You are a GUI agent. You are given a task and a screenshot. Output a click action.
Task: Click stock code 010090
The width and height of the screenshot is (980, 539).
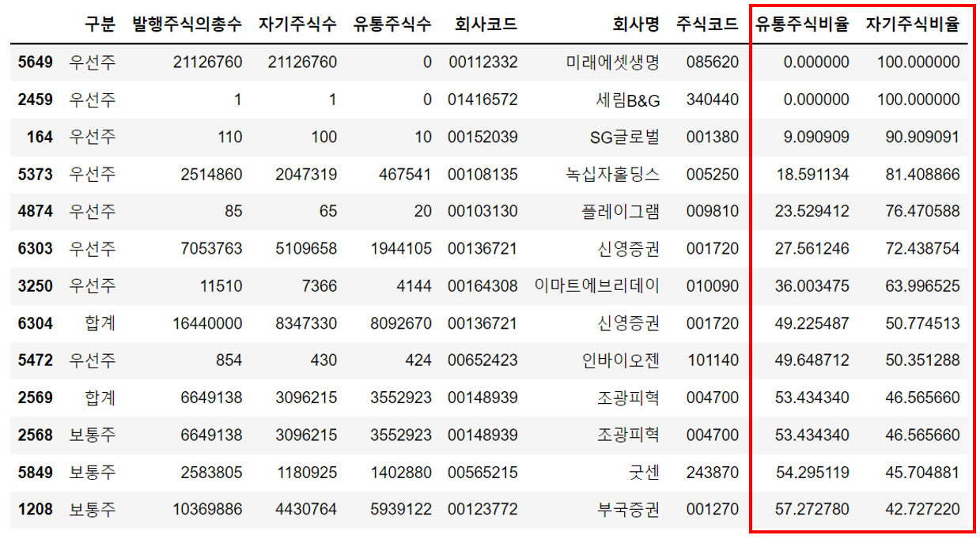(713, 285)
